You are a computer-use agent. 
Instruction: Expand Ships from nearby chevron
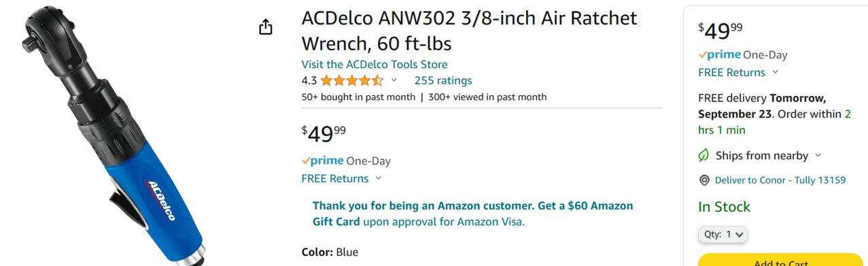(818, 156)
